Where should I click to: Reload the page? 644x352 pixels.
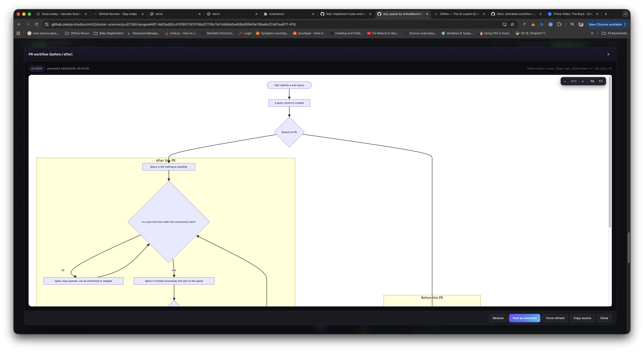coord(37,24)
